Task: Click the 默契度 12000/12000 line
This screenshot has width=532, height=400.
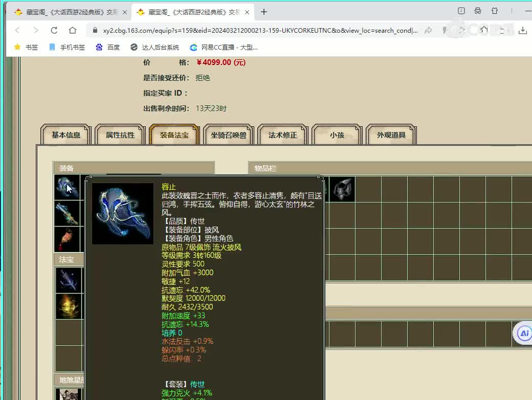Action: 193,298
